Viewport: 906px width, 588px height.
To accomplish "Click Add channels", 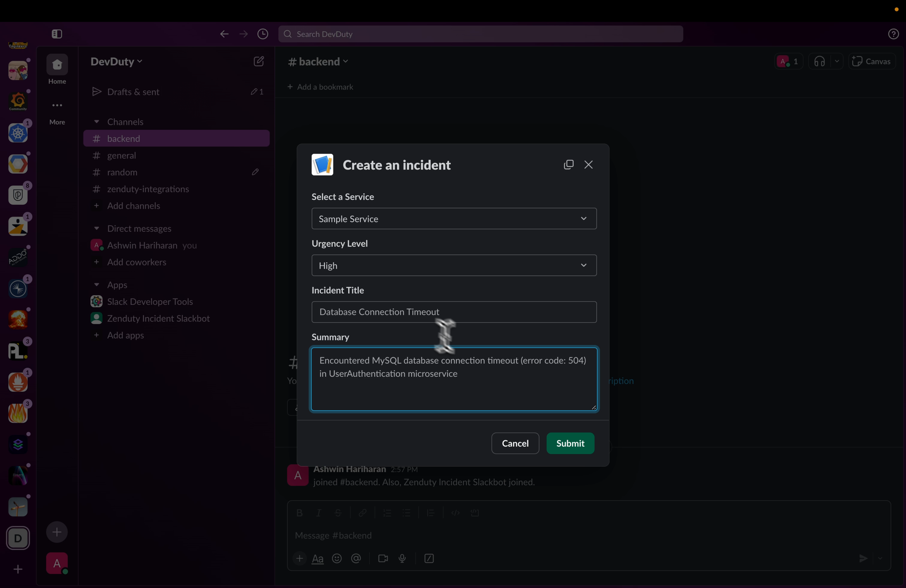I will pos(176,206).
